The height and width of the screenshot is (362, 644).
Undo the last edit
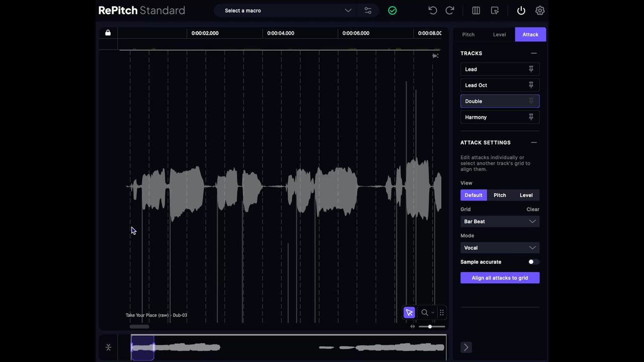pyautogui.click(x=432, y=11)
